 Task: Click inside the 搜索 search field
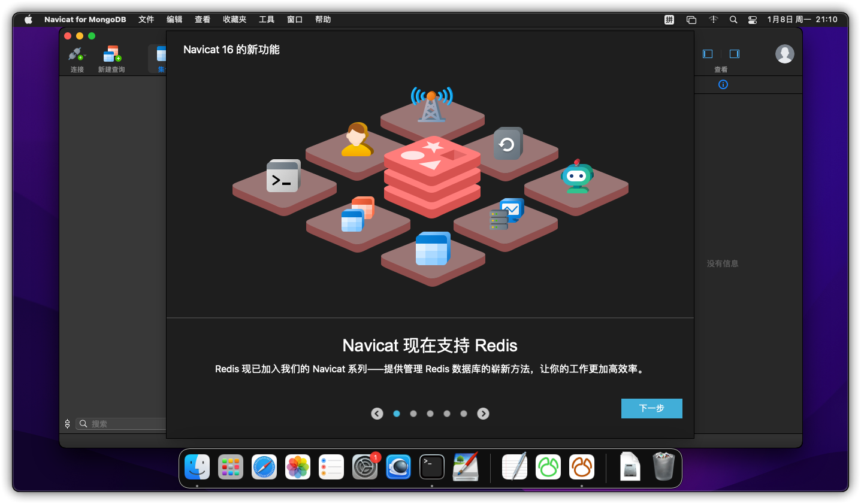pyautogui.click(x=120, y=423)
